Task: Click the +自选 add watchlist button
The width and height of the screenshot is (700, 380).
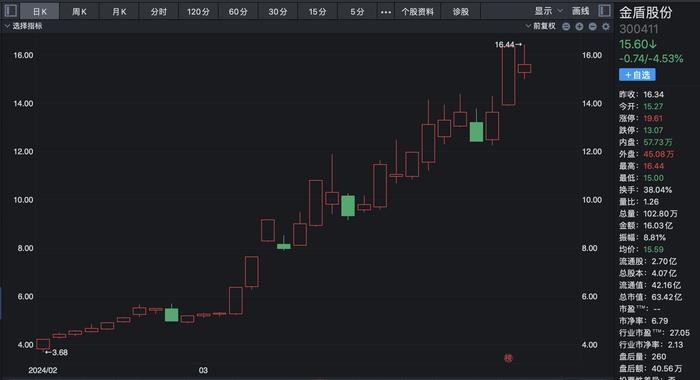Action: (637, 75)
